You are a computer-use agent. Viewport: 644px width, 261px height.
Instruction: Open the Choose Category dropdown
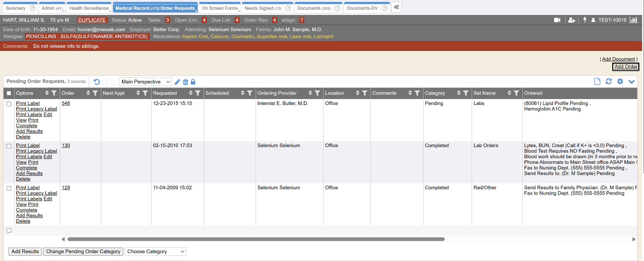[155, 252]
